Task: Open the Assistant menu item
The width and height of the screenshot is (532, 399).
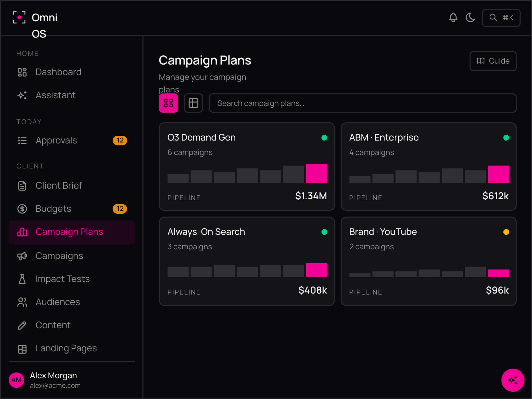Action: point(72,95)
